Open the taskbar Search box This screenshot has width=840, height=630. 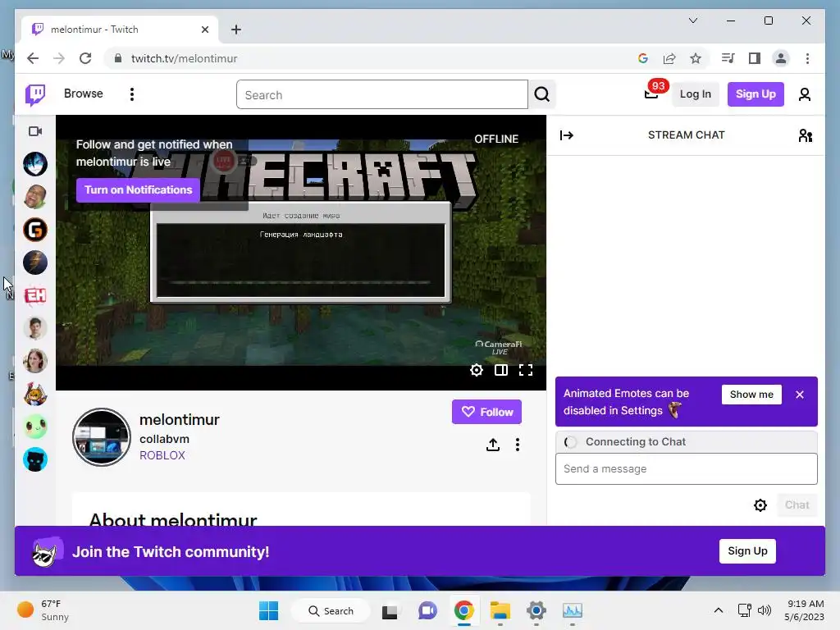[331, 610]
